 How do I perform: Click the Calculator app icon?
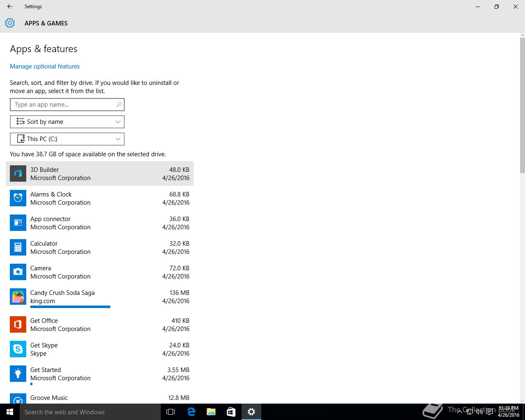[x=18, y=247]
